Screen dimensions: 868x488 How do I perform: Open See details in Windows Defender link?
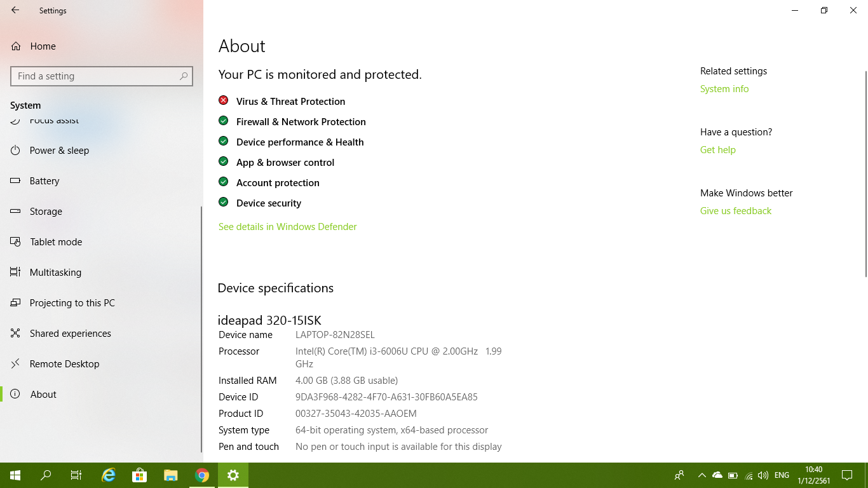[288, 226]
